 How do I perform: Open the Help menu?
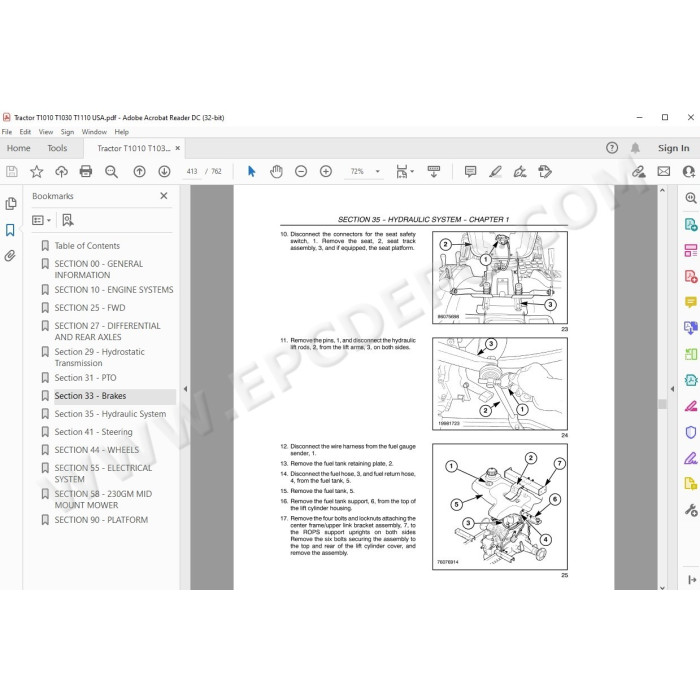(121, 132)
